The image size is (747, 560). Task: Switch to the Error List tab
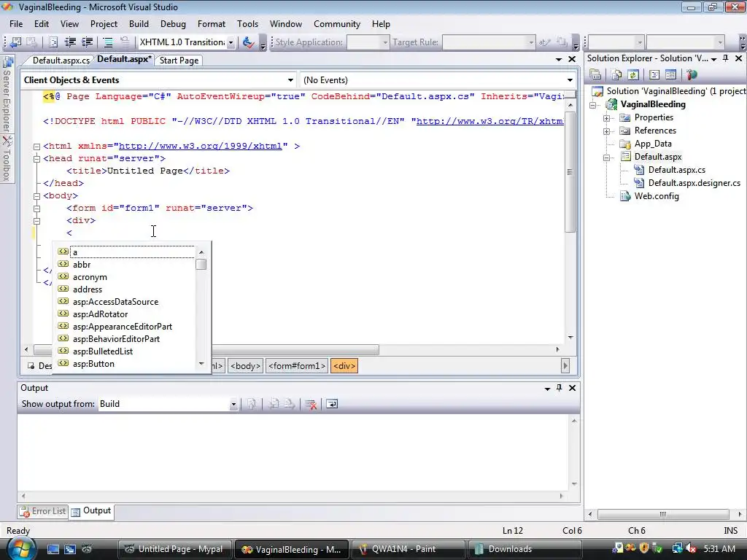click(43, 511)
